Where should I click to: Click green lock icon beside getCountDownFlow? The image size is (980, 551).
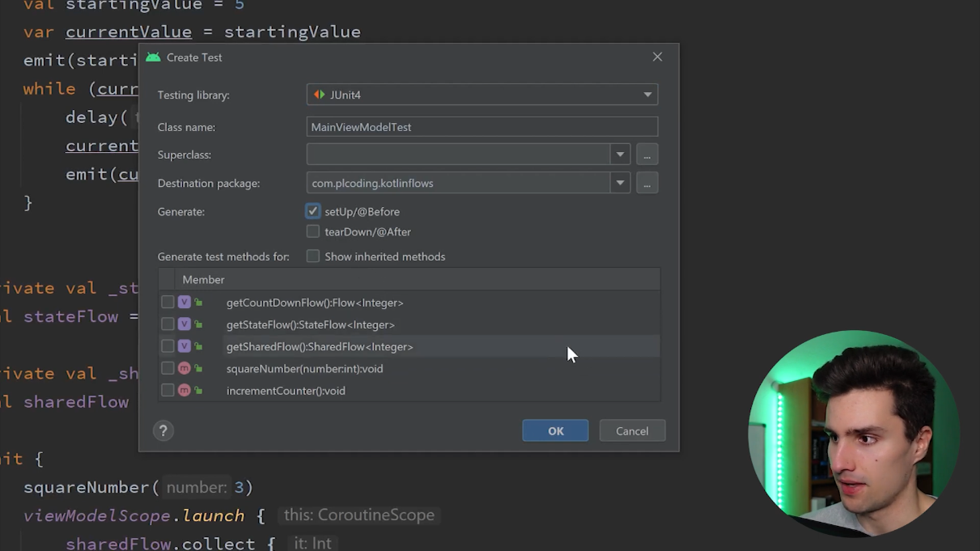pyautogui.click(x=198, y=303)
